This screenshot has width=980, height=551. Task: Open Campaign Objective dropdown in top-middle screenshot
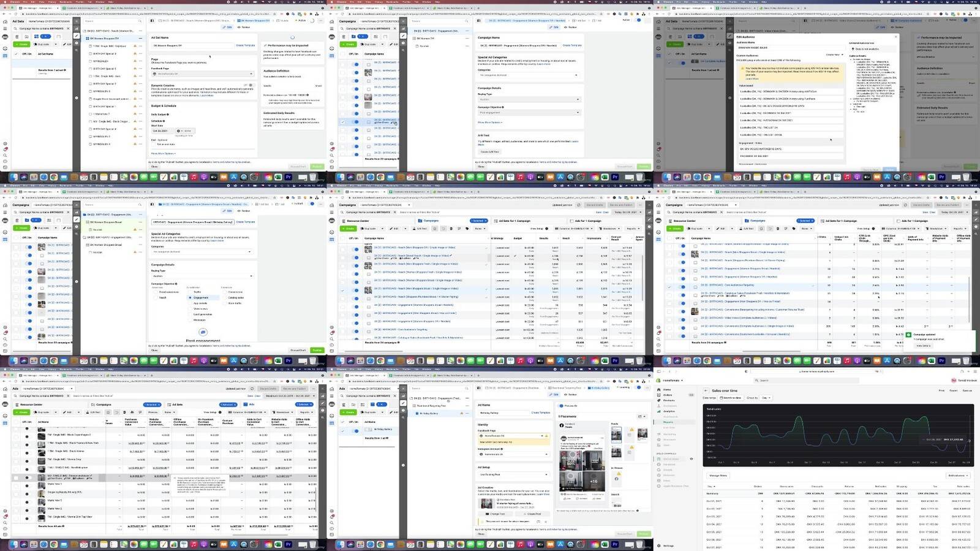pyautogui.click(x=529, y=113)
